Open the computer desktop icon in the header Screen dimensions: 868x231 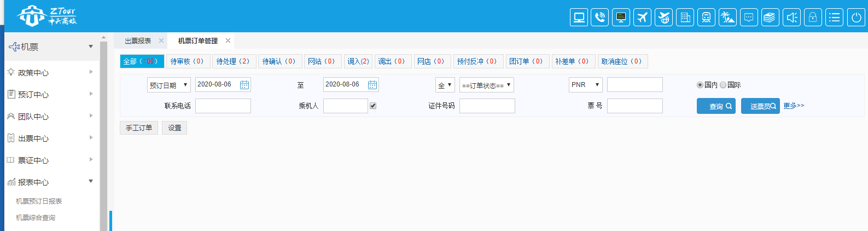(579, 18)
